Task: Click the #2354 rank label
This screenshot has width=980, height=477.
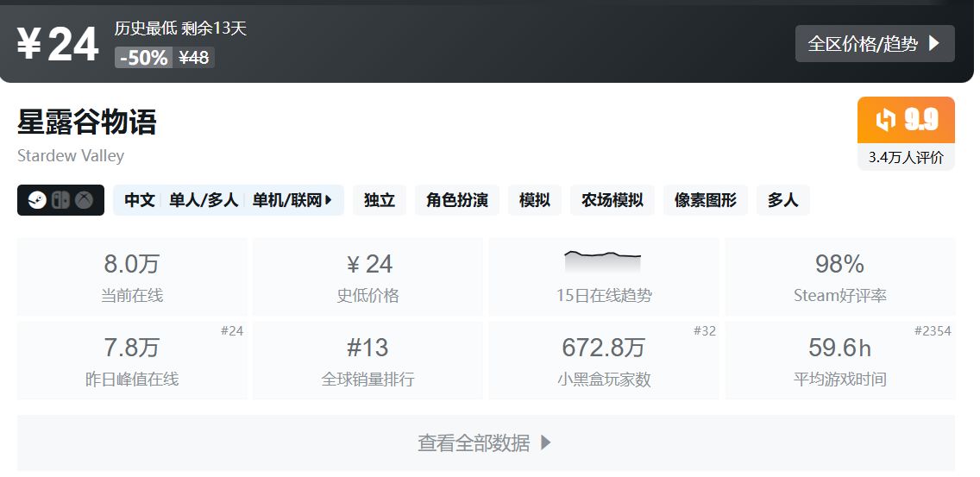Action: click(933, 331)
